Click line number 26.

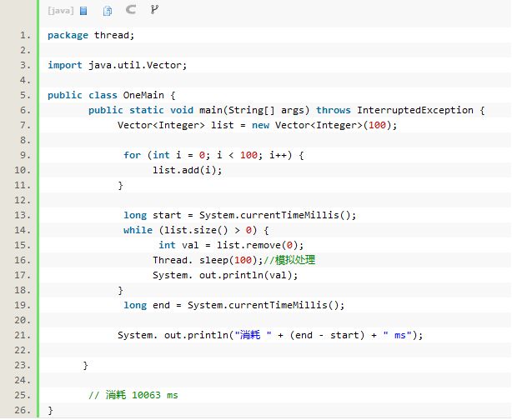23,410
